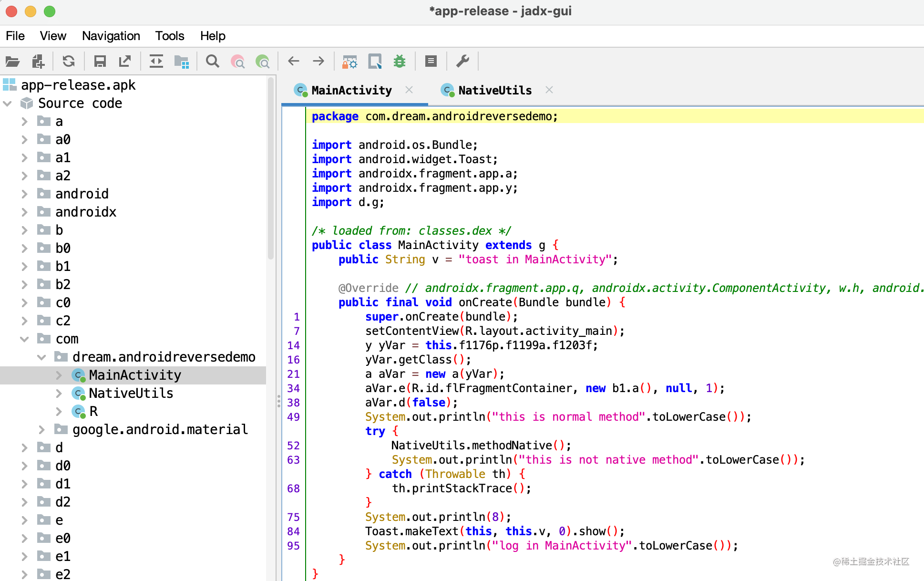Click the save all icon
The image size is (924, 581).
[100, 62]
